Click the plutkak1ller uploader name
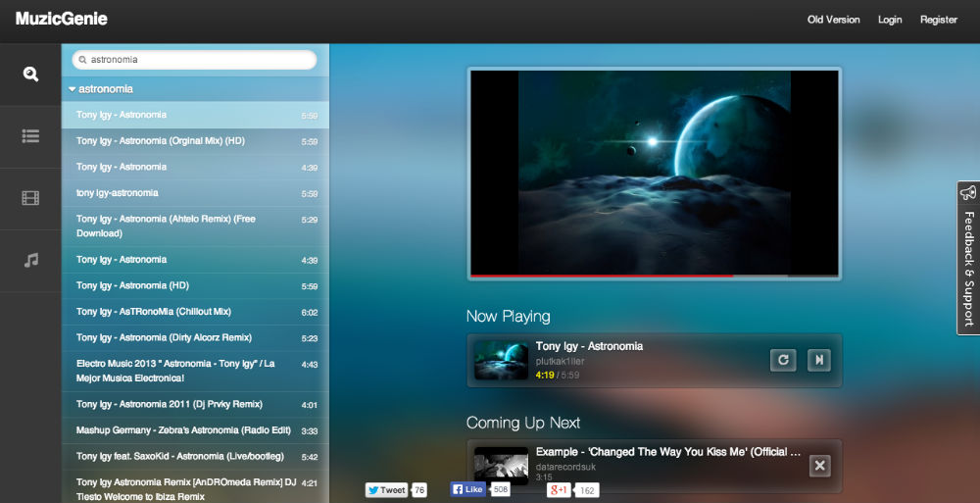Viewport: 980px width, 503px height. pyautogui.click(x=560, y=362)
